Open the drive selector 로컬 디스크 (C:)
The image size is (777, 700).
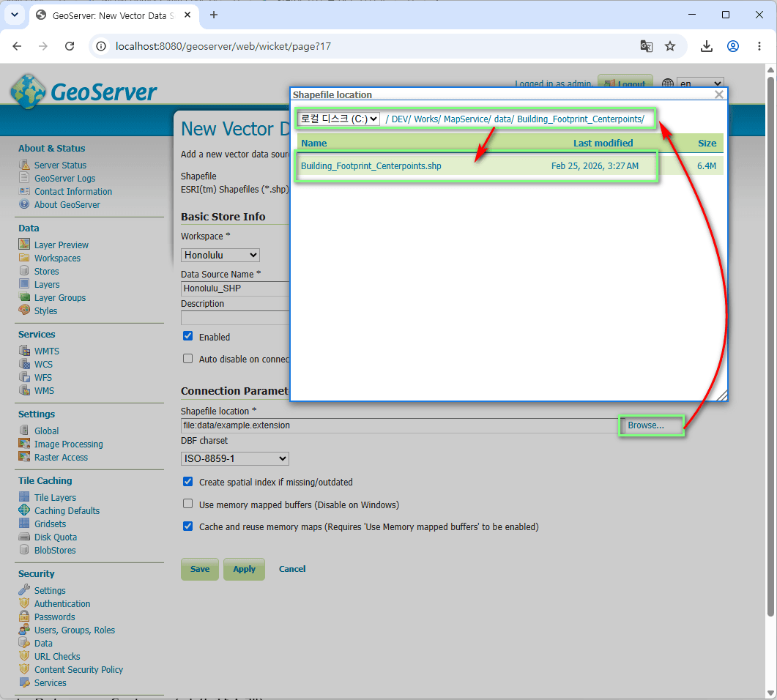[338, 119]
